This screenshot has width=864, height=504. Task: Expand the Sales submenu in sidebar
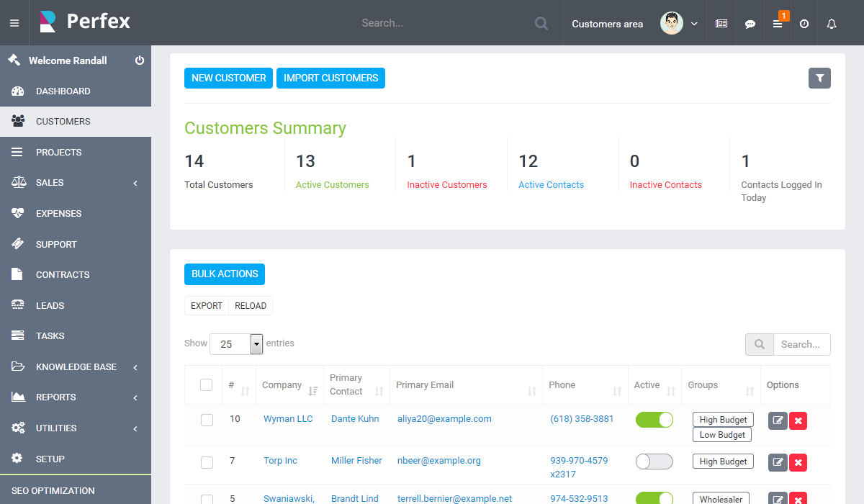pyautogui.click(x=76, y=183)
